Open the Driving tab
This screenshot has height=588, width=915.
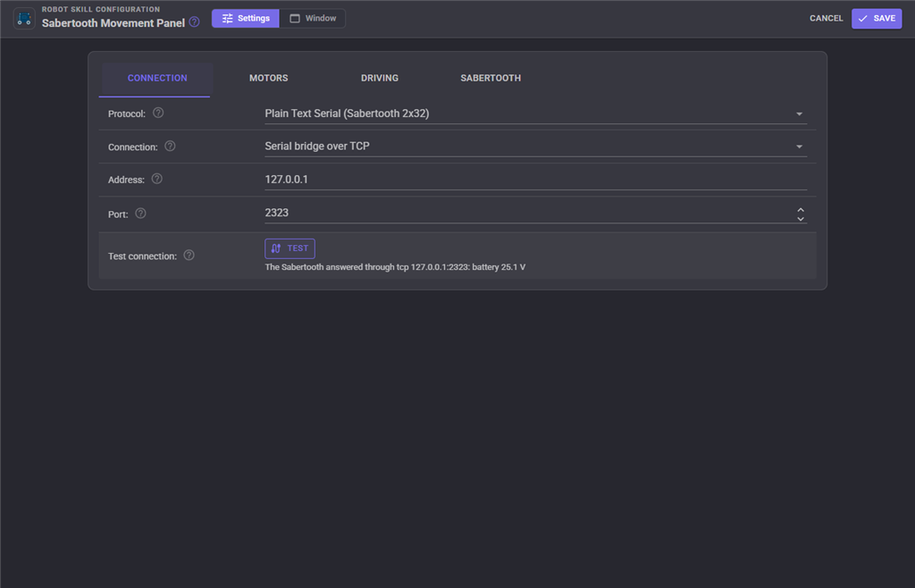point(379,78)
